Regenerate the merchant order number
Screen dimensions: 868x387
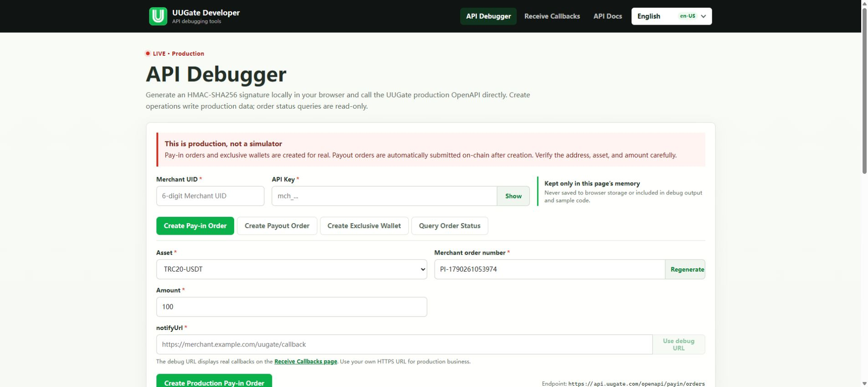(685, 269)
